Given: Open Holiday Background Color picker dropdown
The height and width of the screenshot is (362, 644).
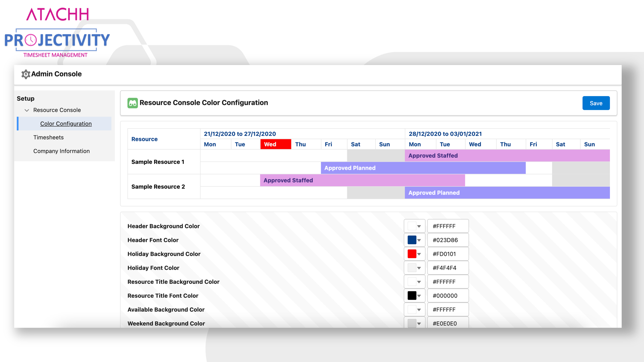Looking at the screenshot, I should 414,254.
